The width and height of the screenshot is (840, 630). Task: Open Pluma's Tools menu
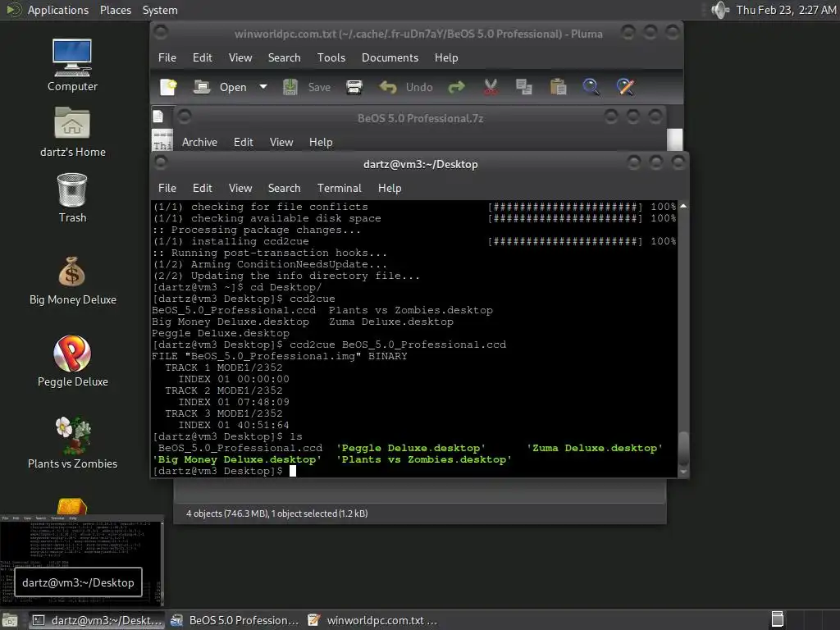click(x=331, y=58)
